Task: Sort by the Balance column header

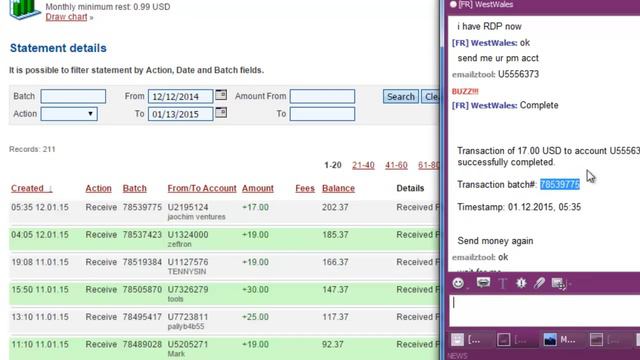Action: click(x=338, y=188)
